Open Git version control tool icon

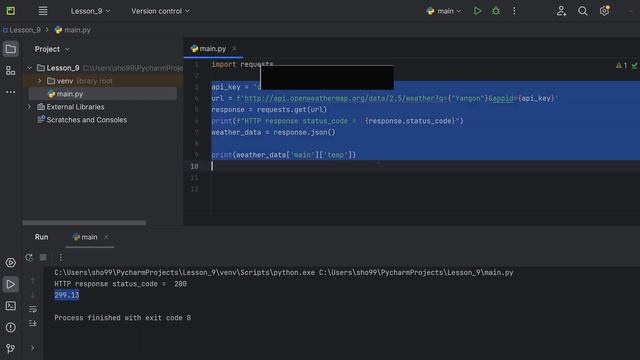(x=11, y=349)
